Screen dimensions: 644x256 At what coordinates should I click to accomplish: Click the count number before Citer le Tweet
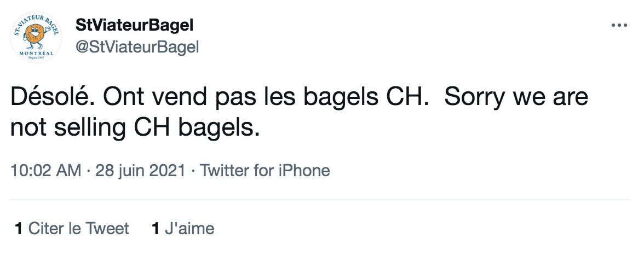click(x=19, y=229)
